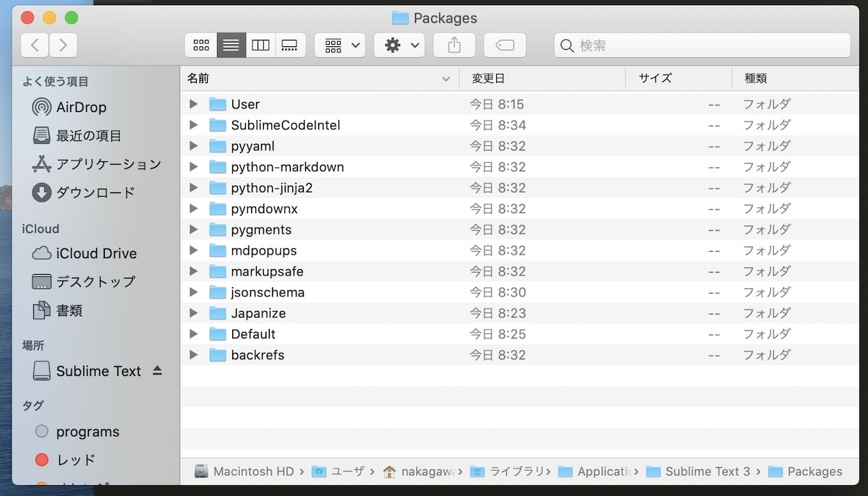Switch to list view
This screenshot has width=868, height=496.
231,46
